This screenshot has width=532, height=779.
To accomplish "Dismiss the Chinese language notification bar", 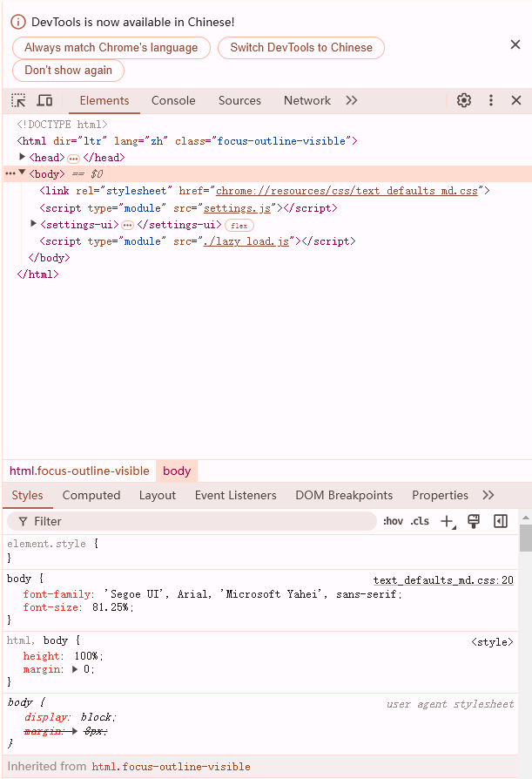I will tap(515, 44).
